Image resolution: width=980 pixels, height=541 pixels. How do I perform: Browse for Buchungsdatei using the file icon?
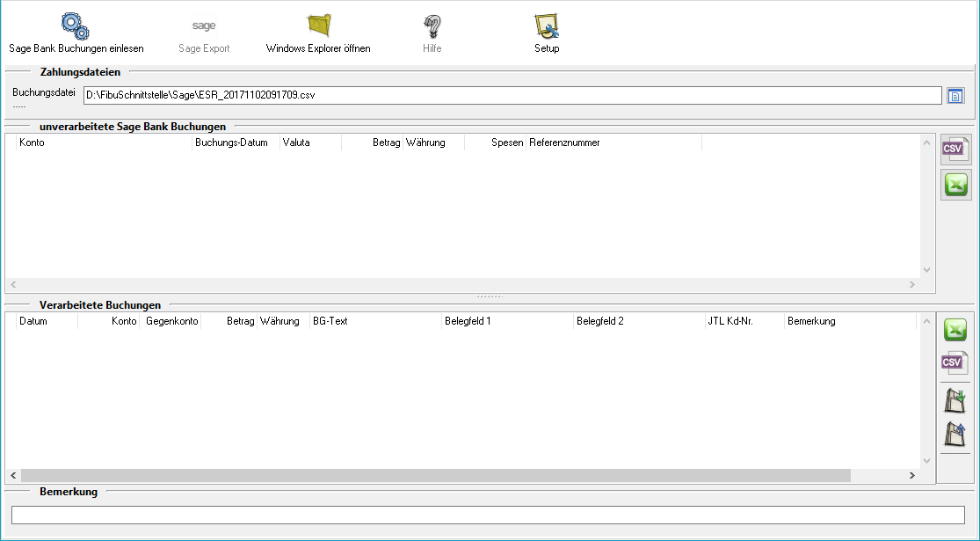coord(955,95)
